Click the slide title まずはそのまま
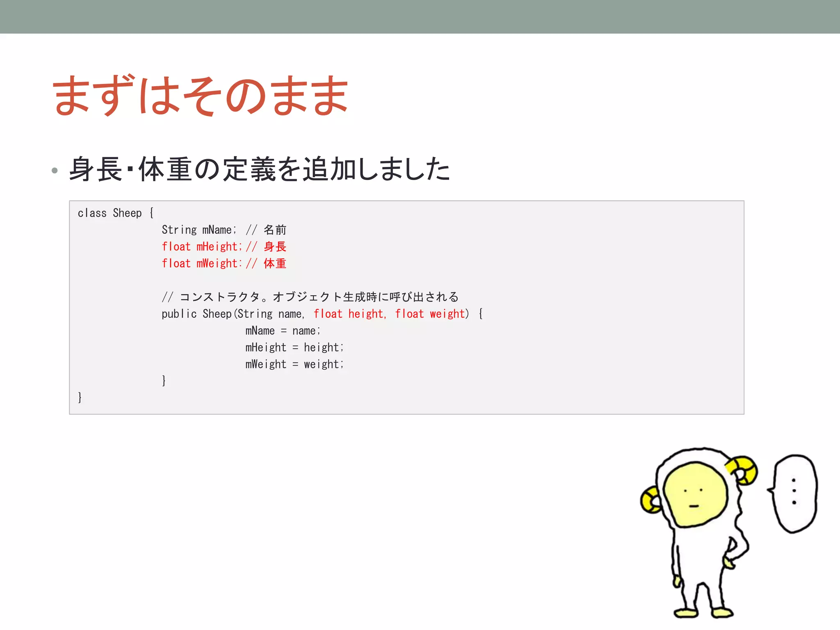The image size is (840, 630). coord(201,95)
